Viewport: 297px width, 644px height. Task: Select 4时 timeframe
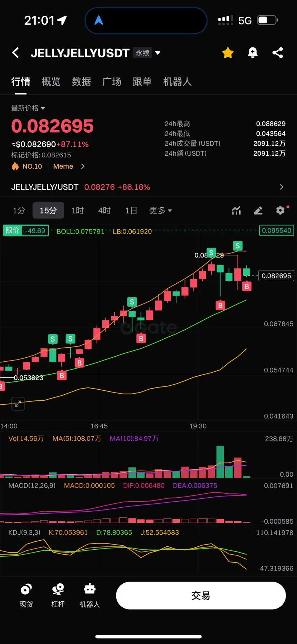point(104,211)
